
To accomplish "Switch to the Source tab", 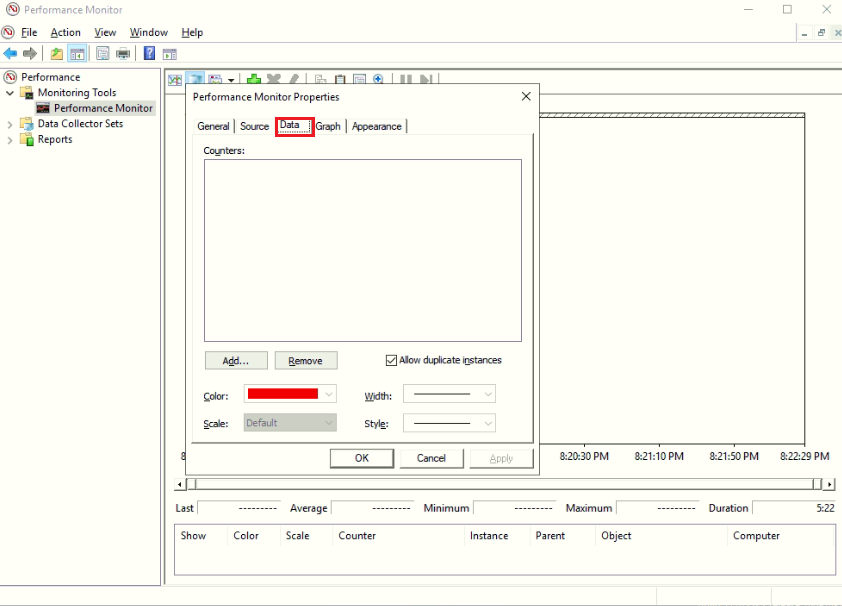I will (x=255, y=126).
